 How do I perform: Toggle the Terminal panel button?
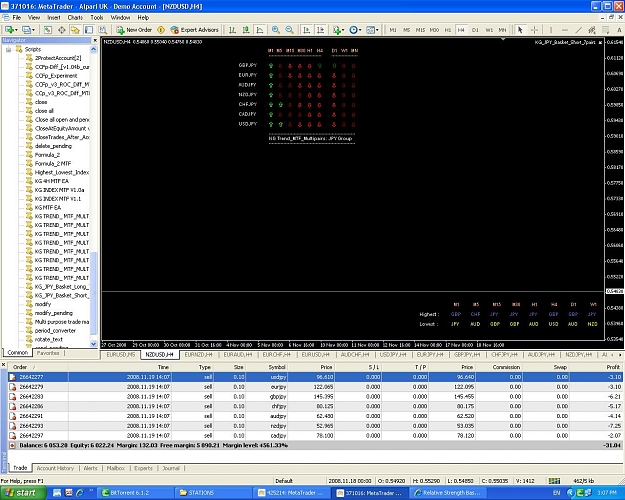coord(89,30)
